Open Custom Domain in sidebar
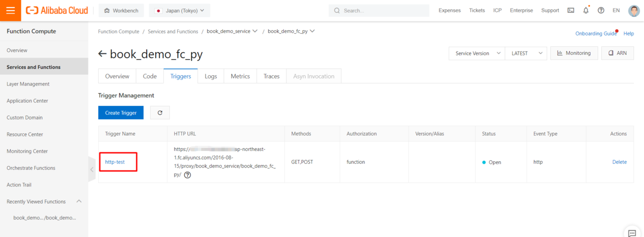 coord(44,118)
